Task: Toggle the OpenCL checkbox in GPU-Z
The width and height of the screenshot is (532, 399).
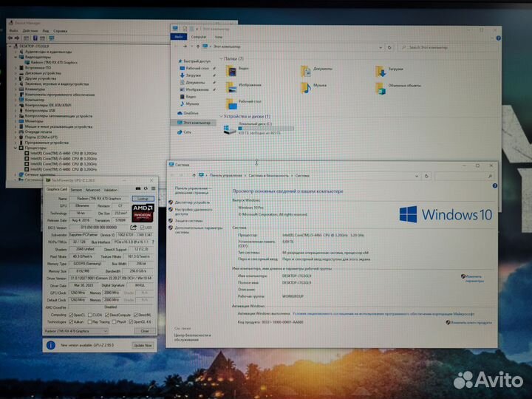Action: pyautogui.click(x=71, y=315)
